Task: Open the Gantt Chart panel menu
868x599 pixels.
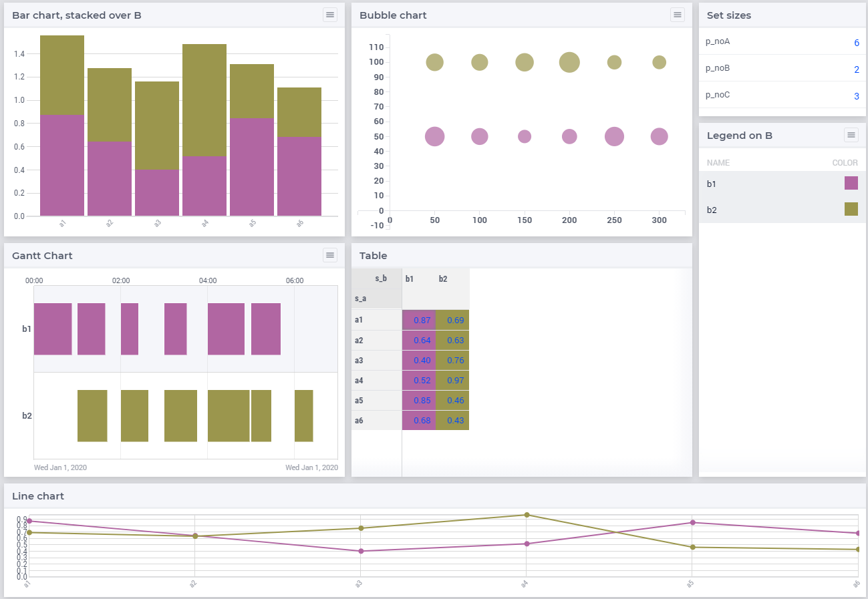Action: (x=330, y=255)
